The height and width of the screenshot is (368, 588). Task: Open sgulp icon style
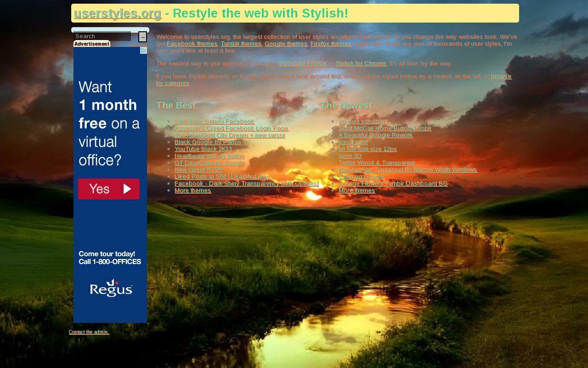point(353,142)
